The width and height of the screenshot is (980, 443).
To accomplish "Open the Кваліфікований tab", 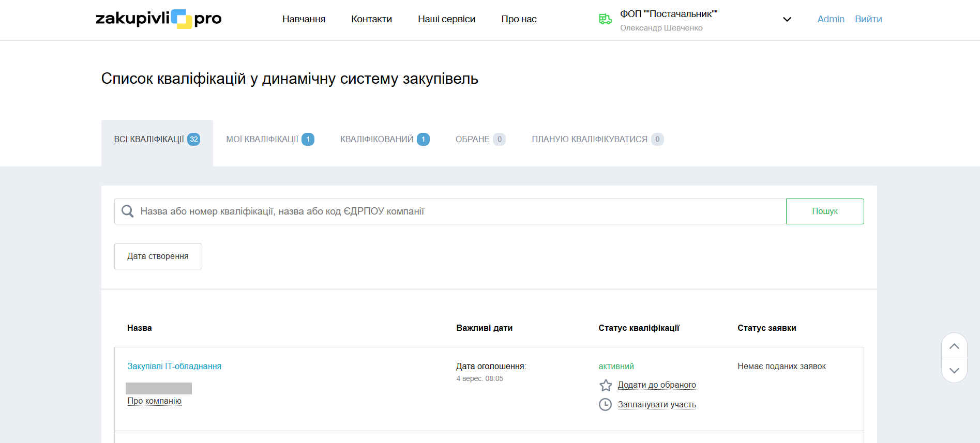I will point(384,139).
